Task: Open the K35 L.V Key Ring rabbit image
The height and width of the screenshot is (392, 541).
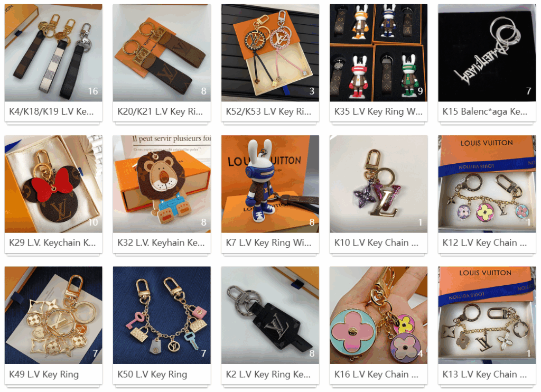Action: (378, 53)
